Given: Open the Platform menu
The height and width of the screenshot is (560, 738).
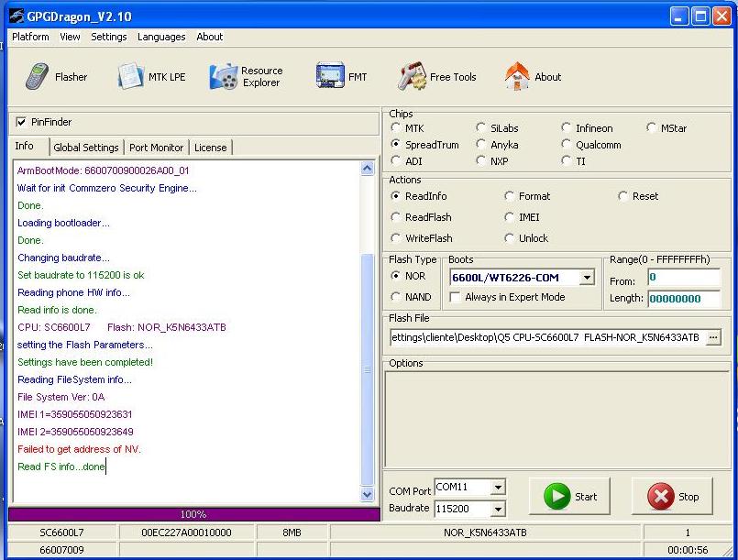Looking at the screenshot, I should tap(30, 37).
